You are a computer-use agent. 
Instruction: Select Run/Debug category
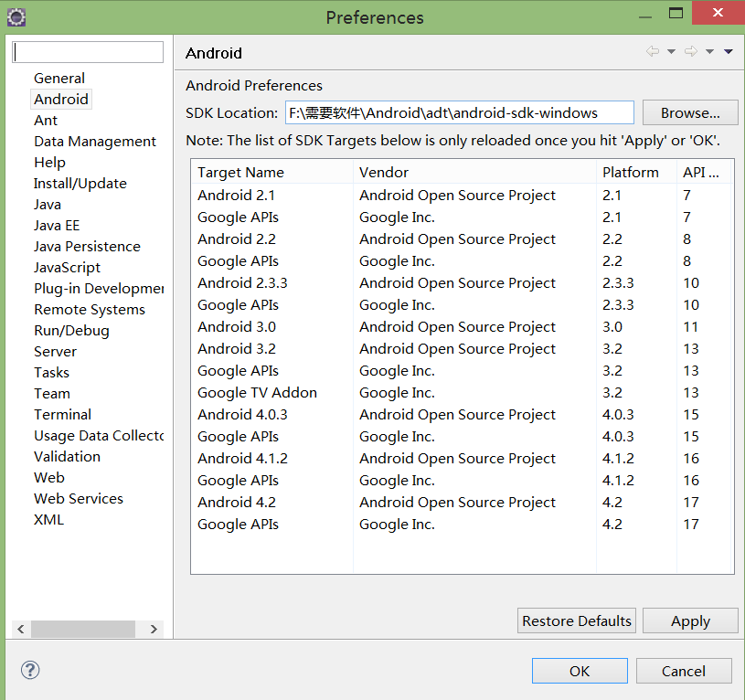pyautogui.click(x=71, y=330)
